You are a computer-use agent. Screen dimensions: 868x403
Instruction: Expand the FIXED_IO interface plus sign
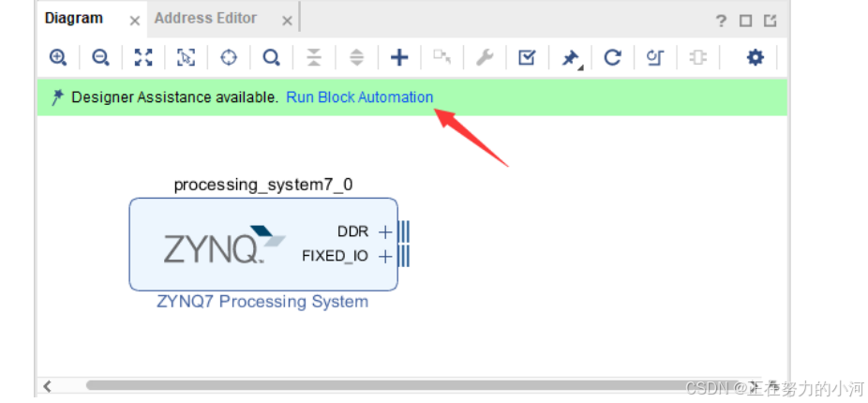click(x=384, y=256)
